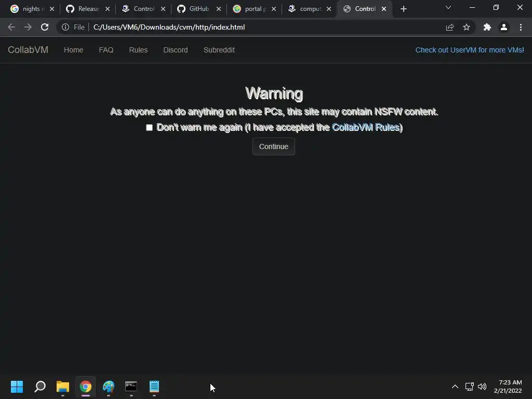Switch to the first 'Control' tab
The height and width of the screenshot is (399, 532).
click(x=139, y=9)
